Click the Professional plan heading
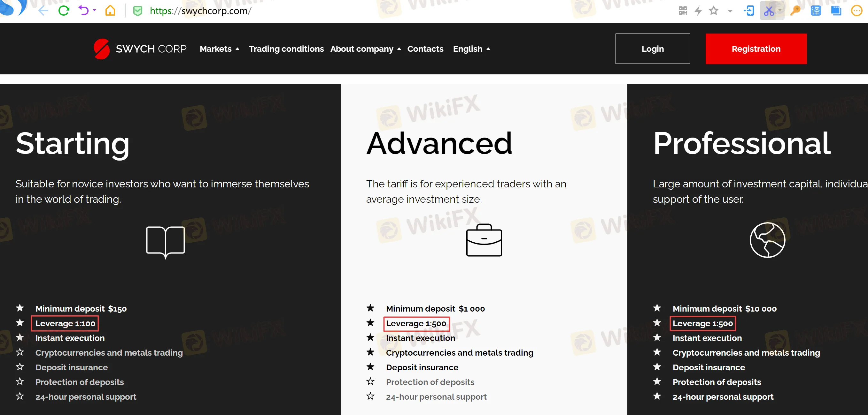This screenshot has width=868, height=415. pyautogui.click(x=742, y=143)
